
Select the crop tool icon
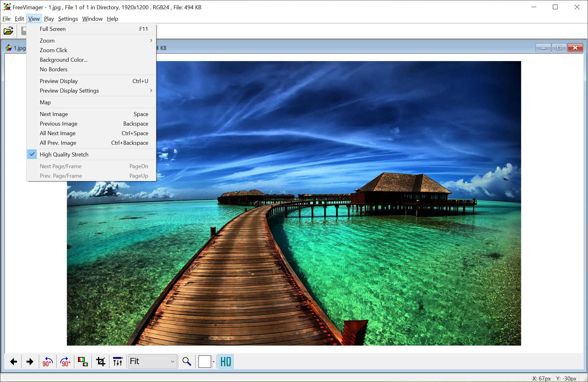[101, 362]
